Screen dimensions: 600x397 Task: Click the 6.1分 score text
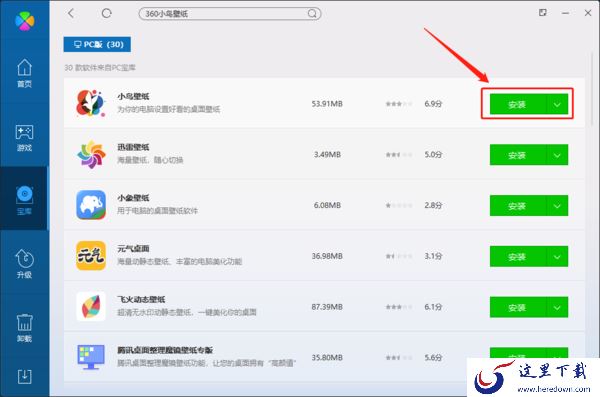click(433, 307)
